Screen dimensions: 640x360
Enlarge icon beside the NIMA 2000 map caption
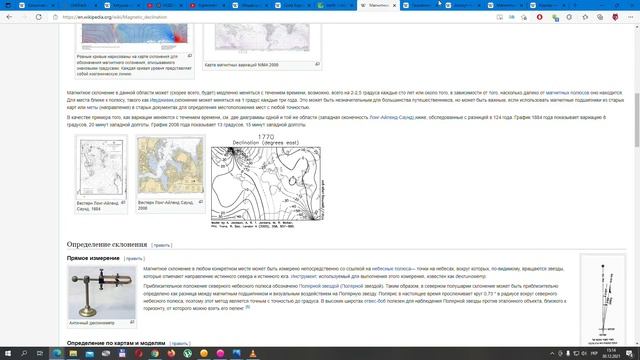[x=317, y=64]
